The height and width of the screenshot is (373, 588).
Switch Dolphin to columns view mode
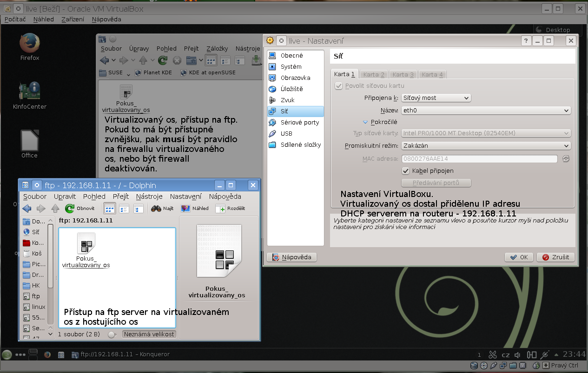139,209
